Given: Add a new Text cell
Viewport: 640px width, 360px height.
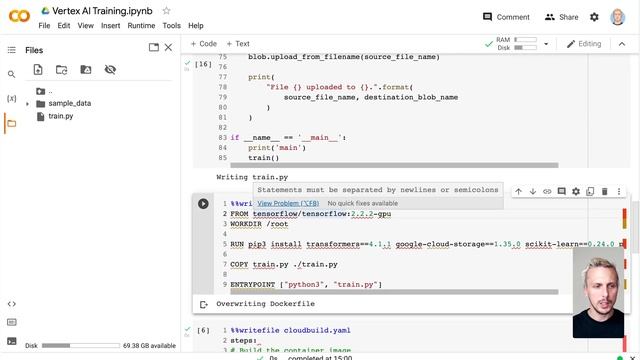Looking at the screenshot, I should click(238, 44).
